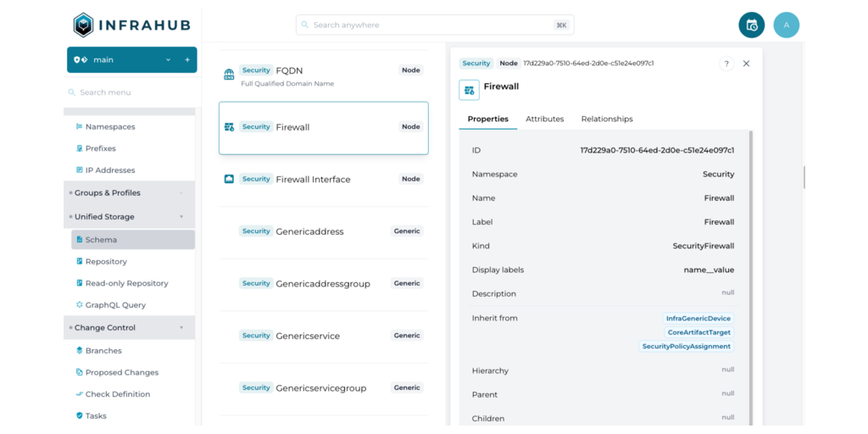
Task: Open the user avatar menu
Action: (786, 25)
